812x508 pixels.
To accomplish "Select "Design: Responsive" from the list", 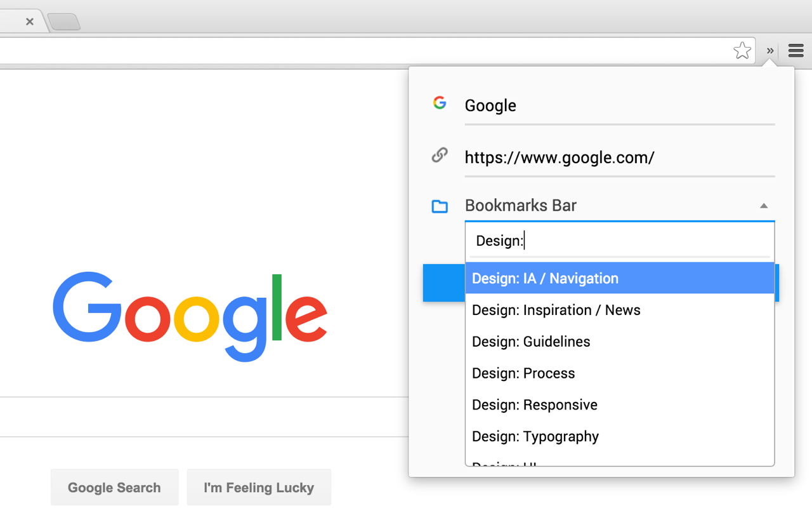I will tap(534, 404).
